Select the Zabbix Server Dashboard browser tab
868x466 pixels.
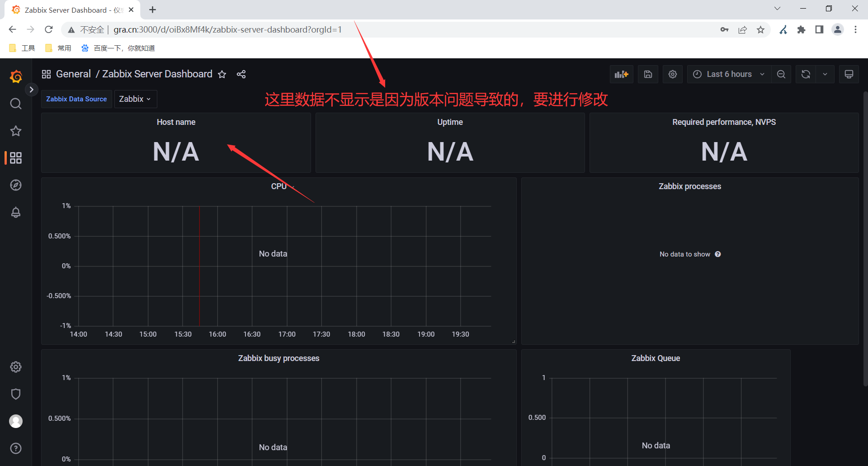[72, 10]
